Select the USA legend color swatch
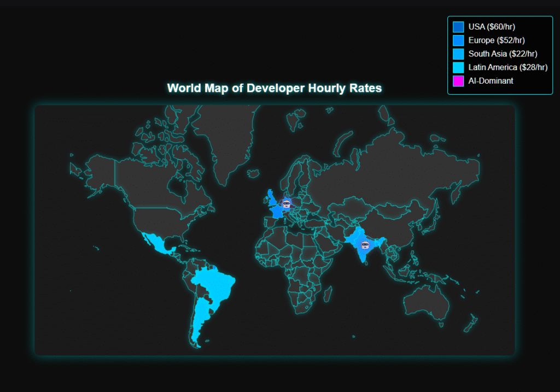Screen dimensions: 560x392 pos(457,26)
